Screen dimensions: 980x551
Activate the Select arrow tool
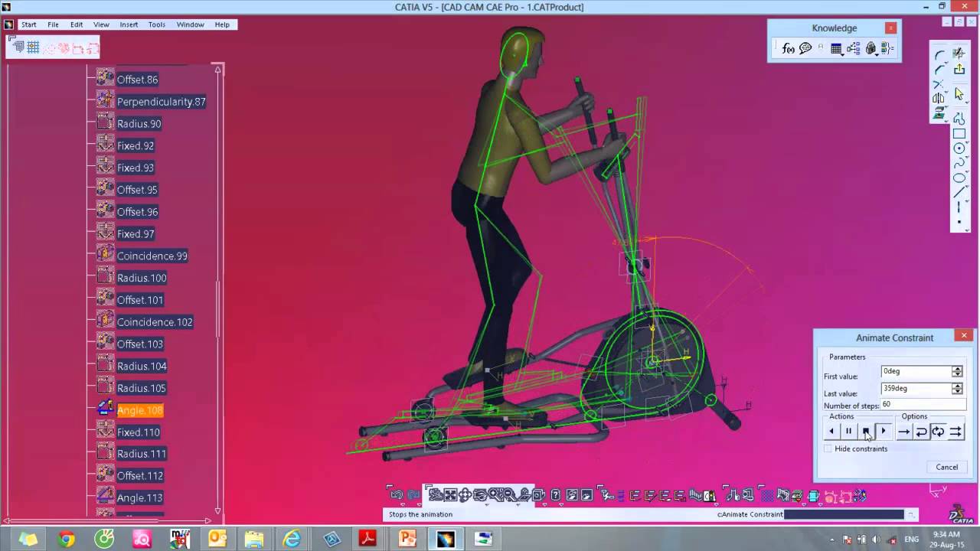coord(959,93)
